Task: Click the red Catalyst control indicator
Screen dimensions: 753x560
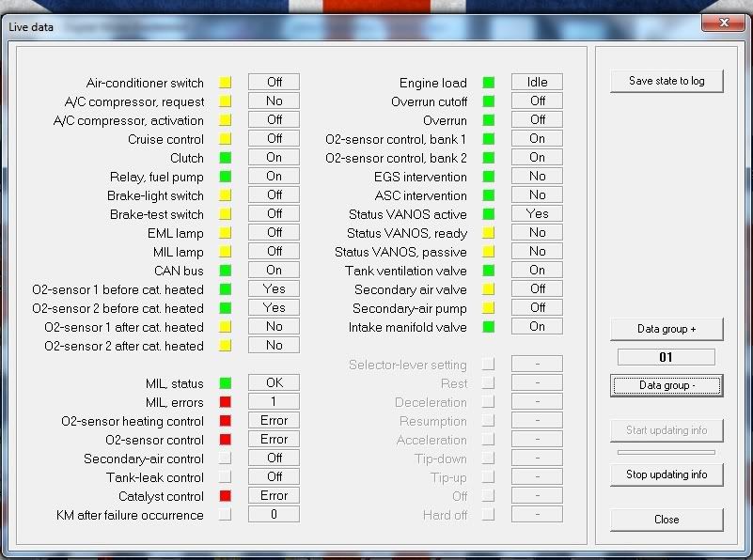Action: pyautogui.click(x=226, y=496)
